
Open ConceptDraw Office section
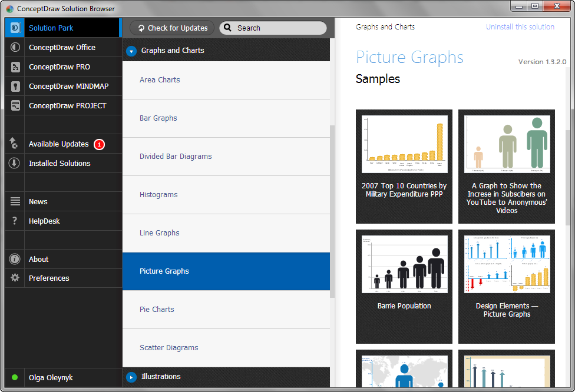pos(64,47)
